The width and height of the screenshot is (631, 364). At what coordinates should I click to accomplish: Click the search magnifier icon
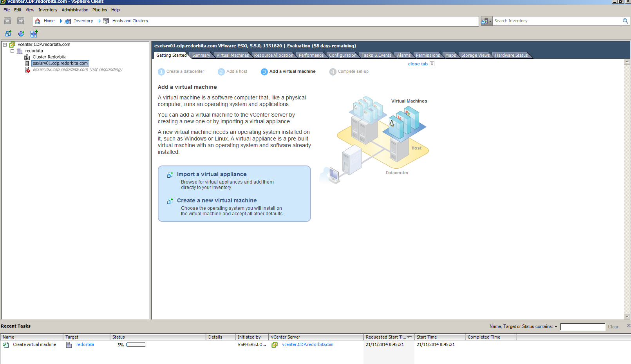625,21
